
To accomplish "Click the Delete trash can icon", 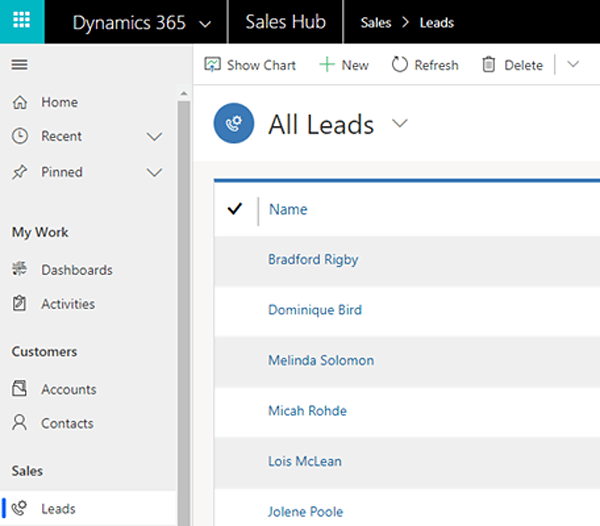I will [x=489, y=64].
